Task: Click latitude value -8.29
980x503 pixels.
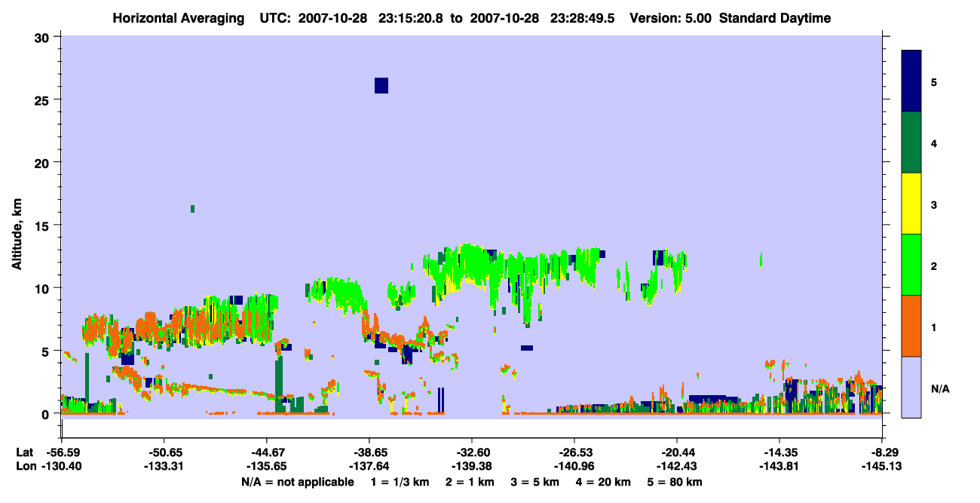Action: click(883, 452)
